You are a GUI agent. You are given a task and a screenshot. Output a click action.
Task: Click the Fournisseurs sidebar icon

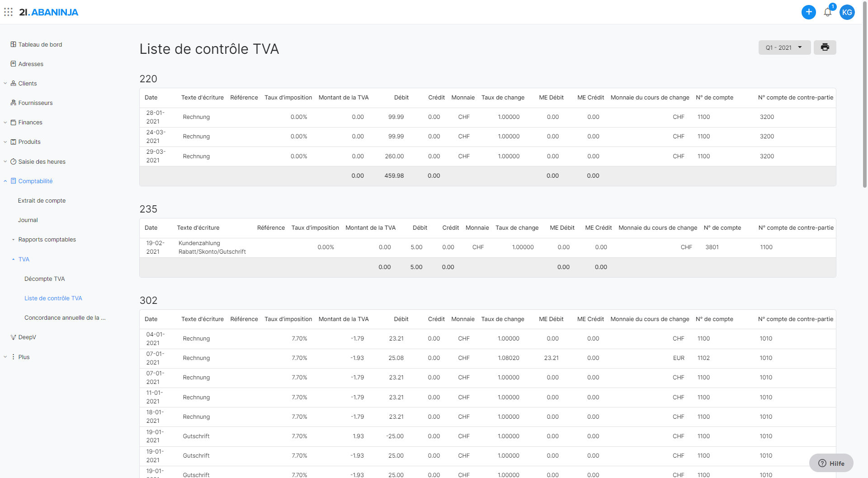pyautogui.click(x=14, y=103)
